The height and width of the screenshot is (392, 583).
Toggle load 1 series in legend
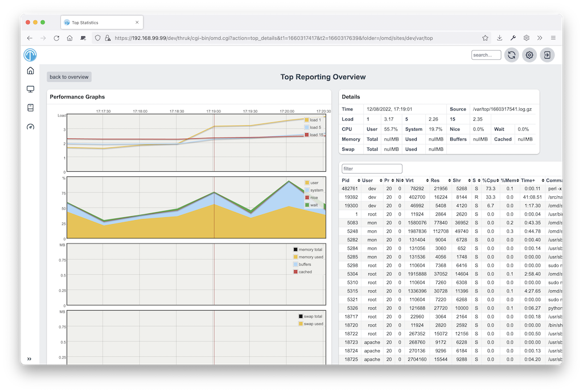tap(313, 120)
